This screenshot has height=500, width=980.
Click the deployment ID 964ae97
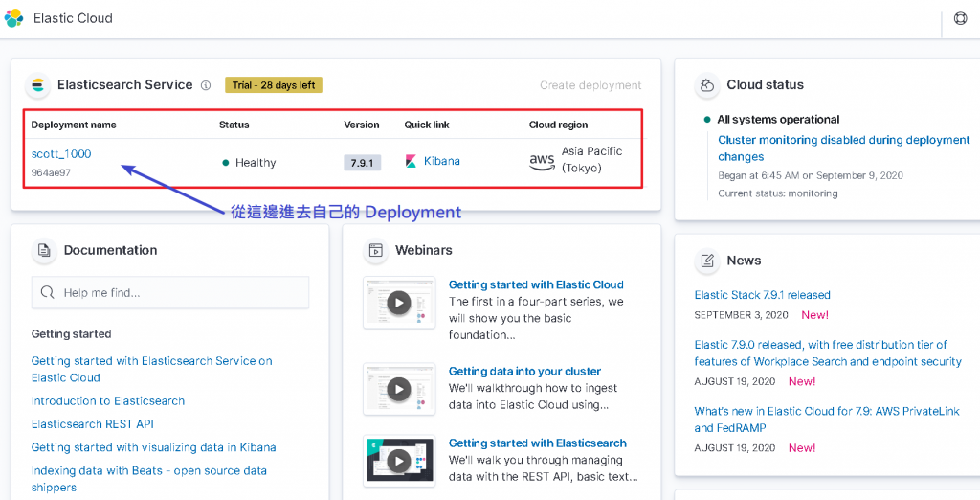[52, 172]
